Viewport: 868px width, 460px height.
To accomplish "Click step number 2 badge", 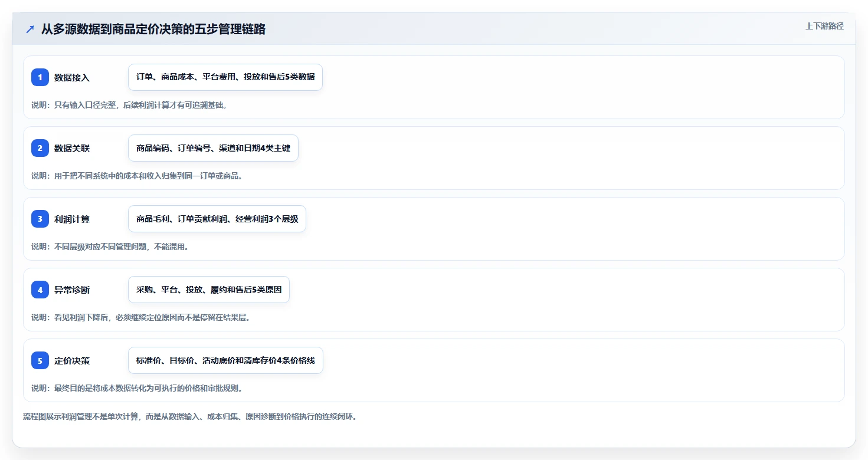I will tap(40, 148).
